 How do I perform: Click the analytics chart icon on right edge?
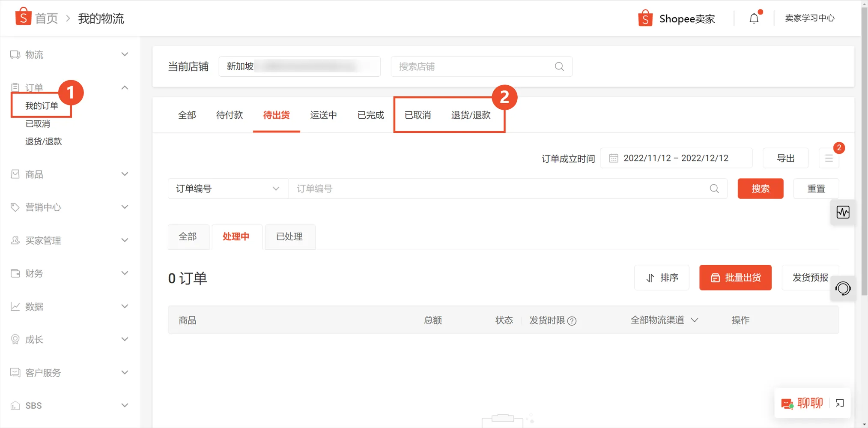(x=843, y=212)
